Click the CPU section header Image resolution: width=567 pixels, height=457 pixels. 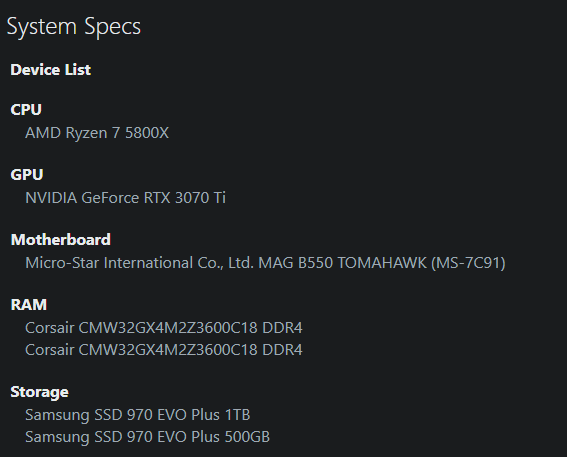(26, 110)
